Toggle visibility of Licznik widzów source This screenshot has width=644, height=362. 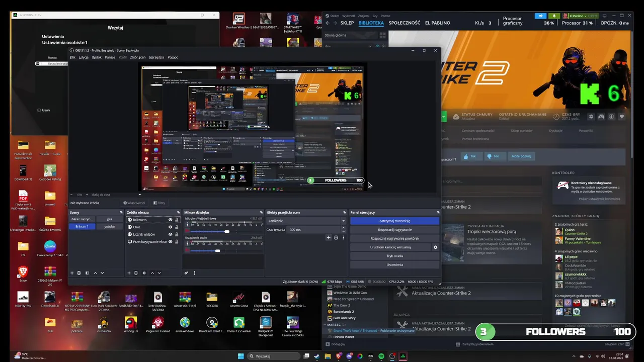coord(170,234)
